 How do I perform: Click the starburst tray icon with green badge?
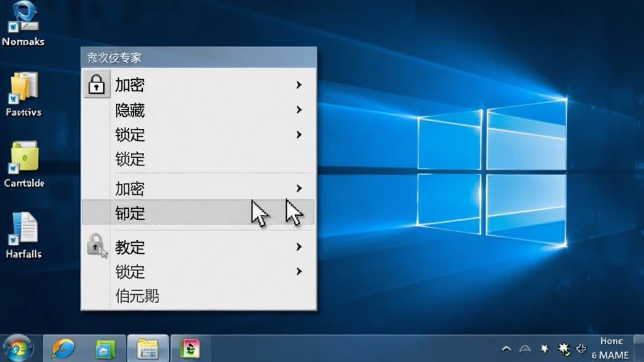click(x=564, y=349)
